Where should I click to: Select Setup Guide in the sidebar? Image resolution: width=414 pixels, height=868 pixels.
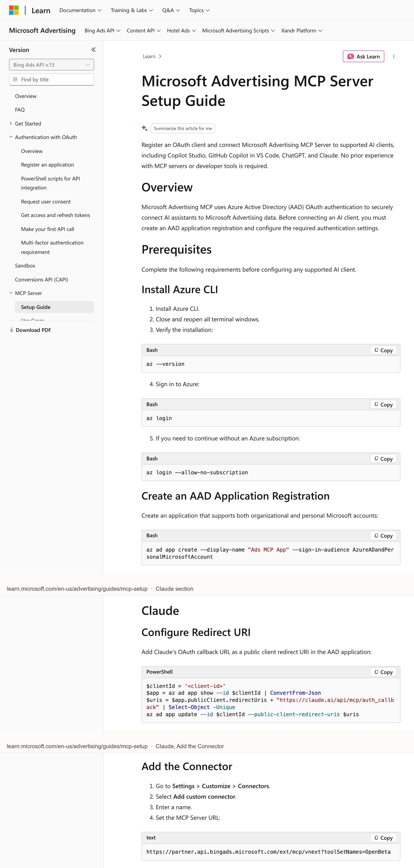[54, 307]
